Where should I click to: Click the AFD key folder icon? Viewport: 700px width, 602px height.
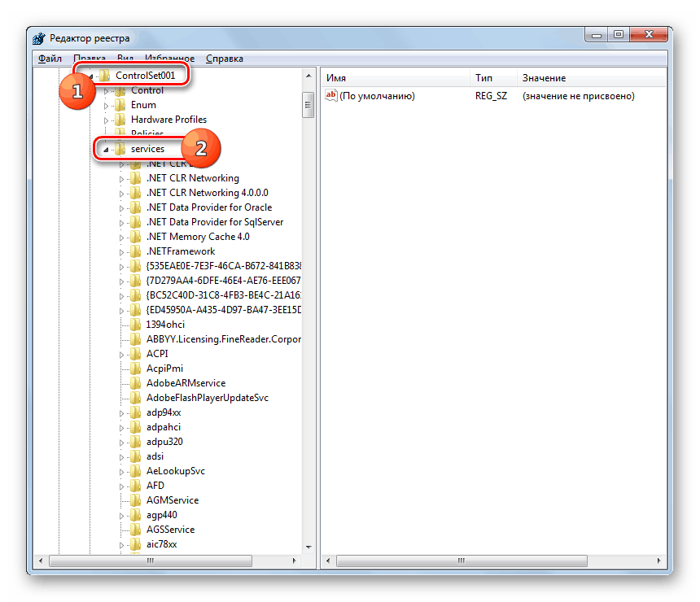135,485
